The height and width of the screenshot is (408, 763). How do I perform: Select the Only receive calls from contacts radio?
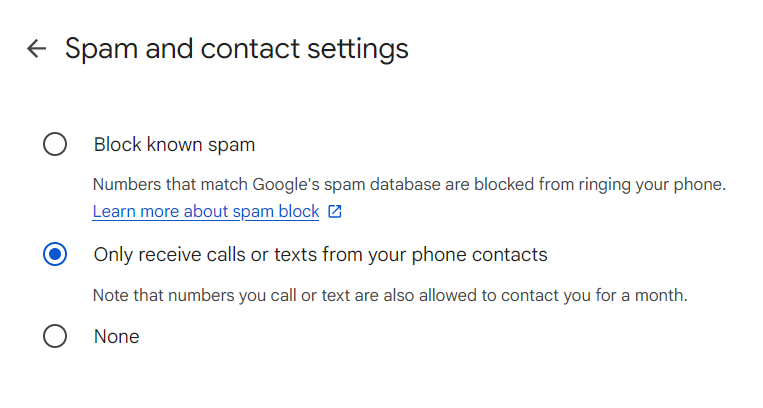click(x=55, y=254)
